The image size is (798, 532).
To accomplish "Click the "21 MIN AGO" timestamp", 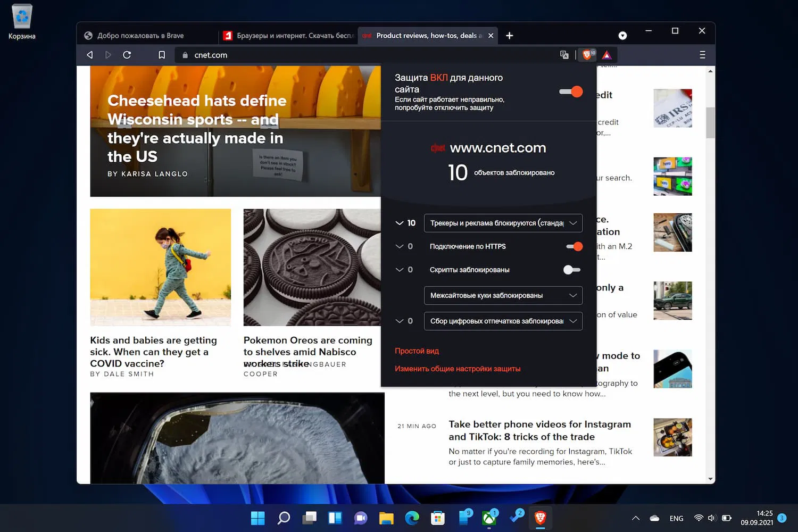I will (x=417, y=426).
